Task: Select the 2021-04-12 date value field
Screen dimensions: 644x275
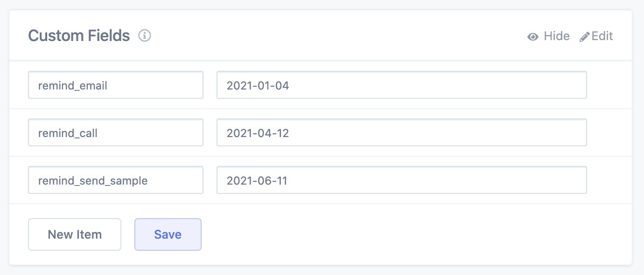Action: [x=401, y=132]
